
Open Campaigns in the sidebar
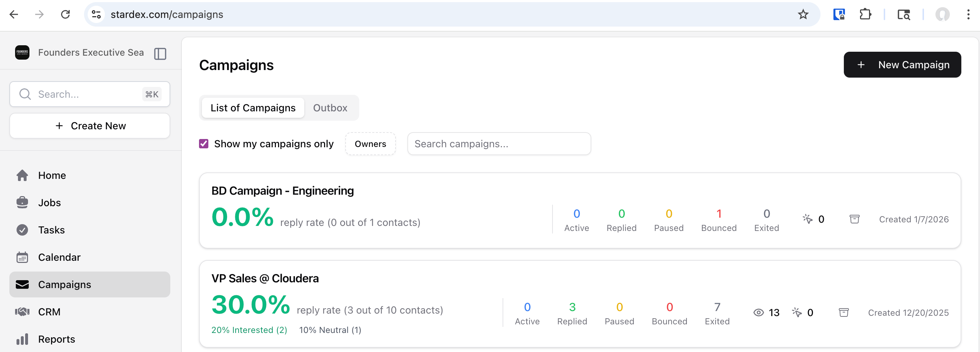click(x=89, y=284)
